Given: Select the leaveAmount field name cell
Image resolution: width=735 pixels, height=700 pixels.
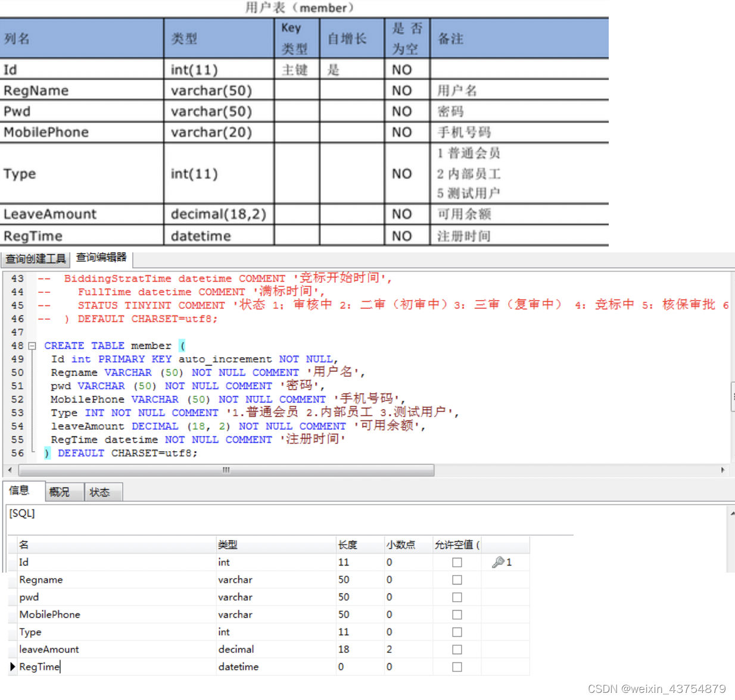Looking at the screenshot, I should (116, 649).
